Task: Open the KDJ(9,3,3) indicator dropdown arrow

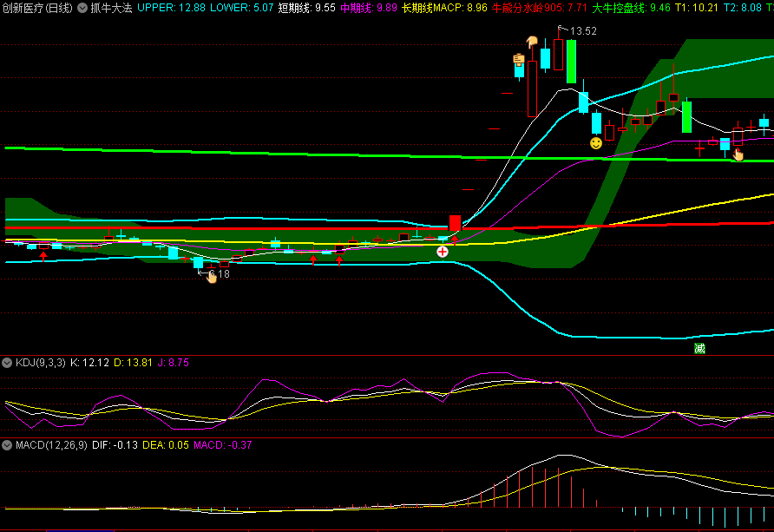Action: coord(7,363)
